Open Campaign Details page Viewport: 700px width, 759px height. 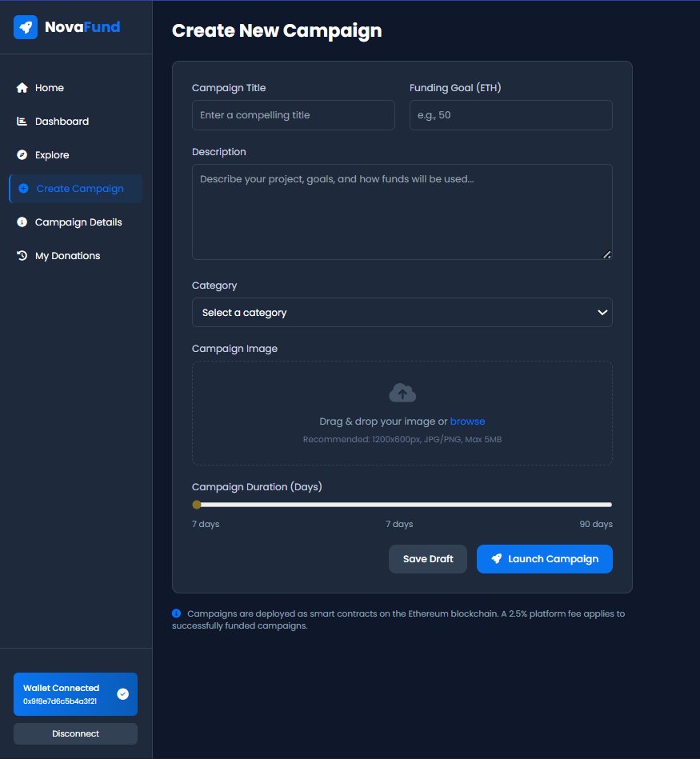click(75, 222)
